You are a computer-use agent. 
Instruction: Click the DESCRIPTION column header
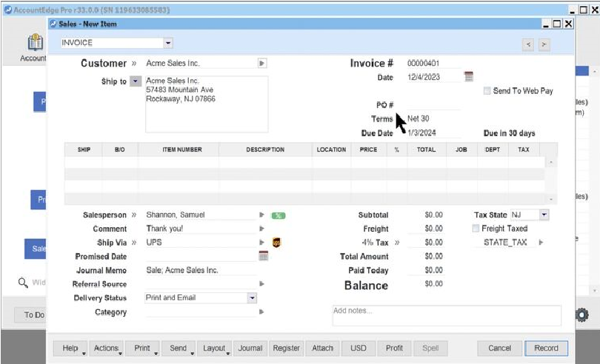tap(265, 149)
